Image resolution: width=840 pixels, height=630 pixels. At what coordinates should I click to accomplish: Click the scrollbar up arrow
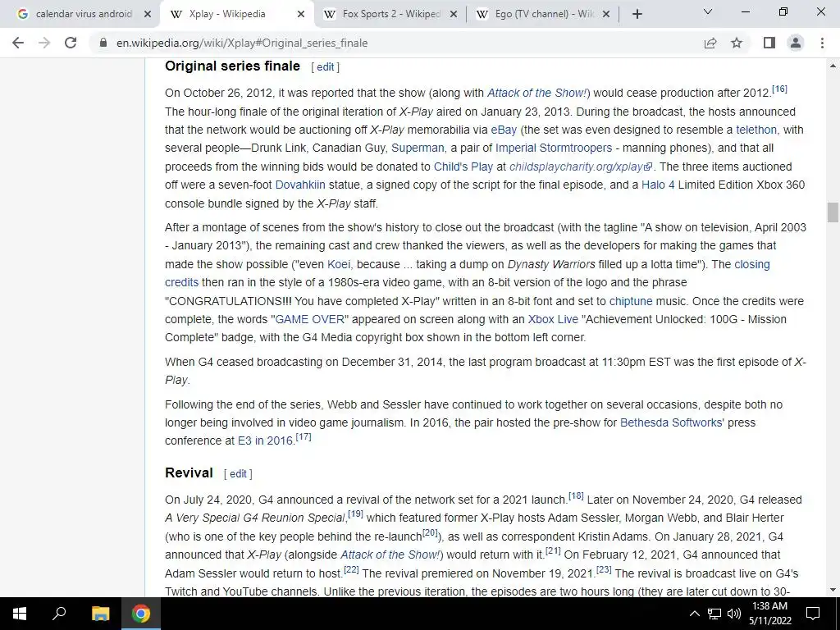click(x=833, y=66)
